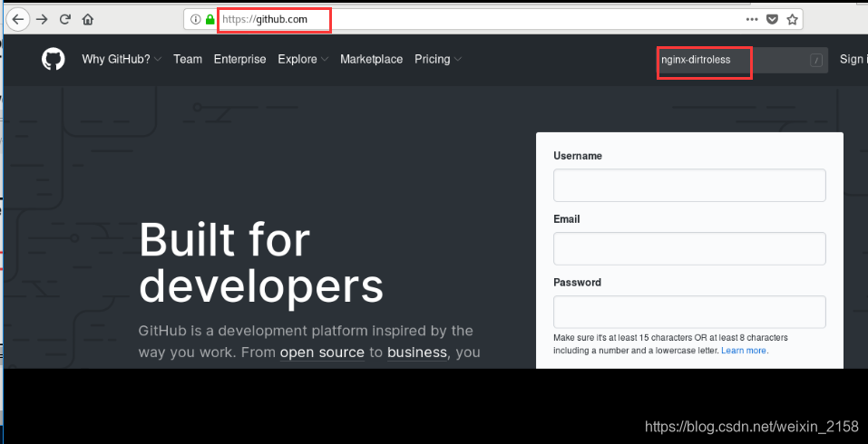The height and width of the screenshot is (444, 868).
Task: Show site information via the info icon
Action: click(195, 19)
